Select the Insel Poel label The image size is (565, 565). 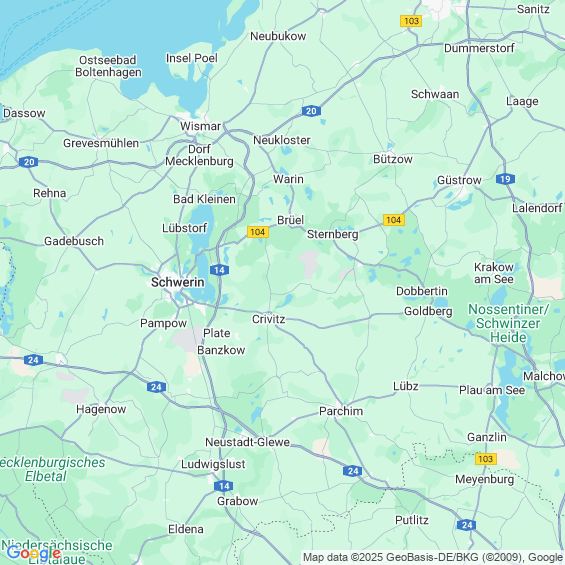click(x=192, y=58)
